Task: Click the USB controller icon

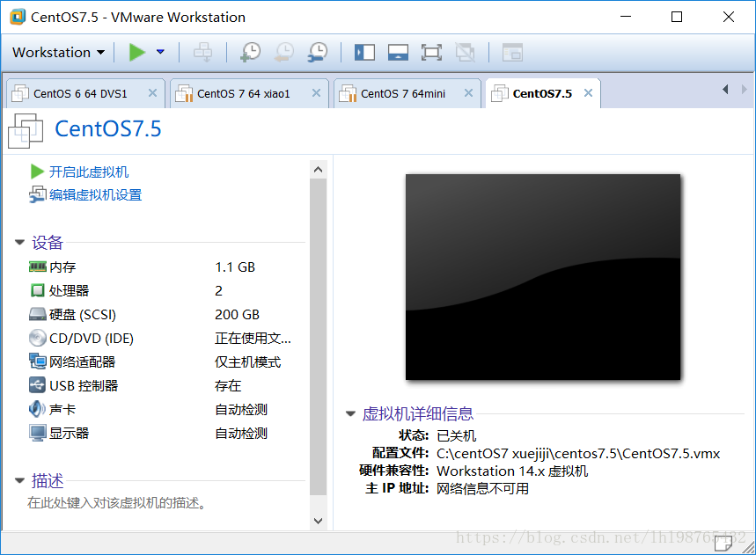Action: click(38, 385)
